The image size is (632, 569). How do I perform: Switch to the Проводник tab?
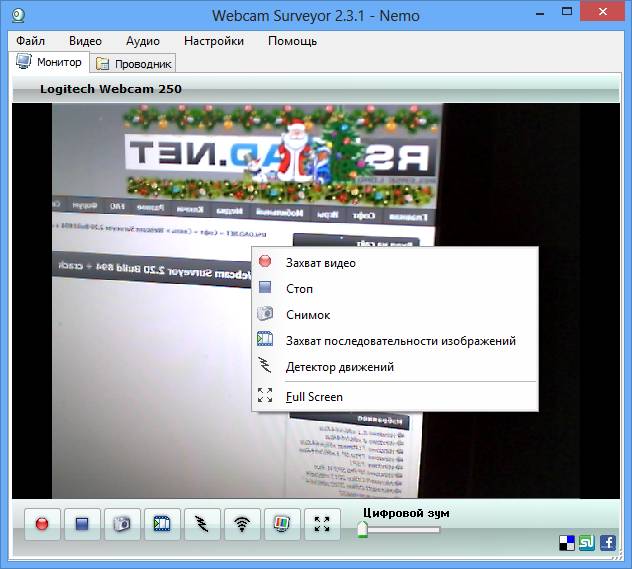pos(133,64)
